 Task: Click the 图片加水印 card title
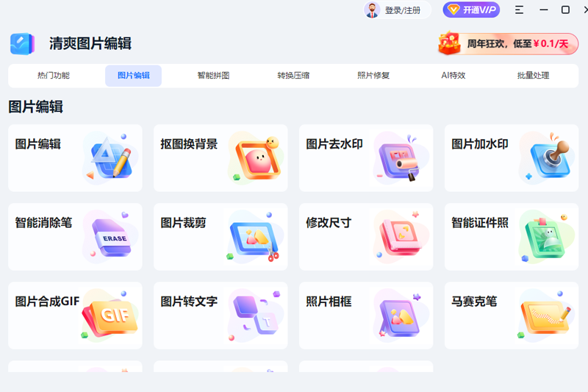[x=480, y=144]
